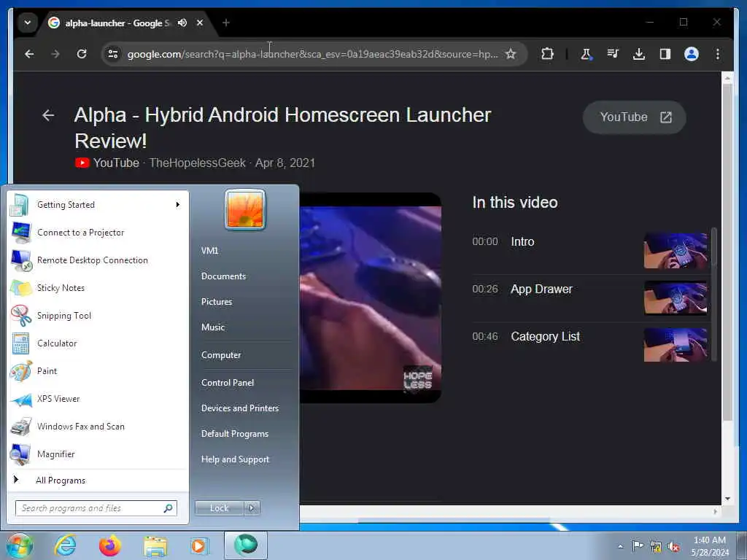Screen dimensions: 747x560
Task: Click the page vertical scrollbar
Action: pyautogui.click(x=727, y=252)
